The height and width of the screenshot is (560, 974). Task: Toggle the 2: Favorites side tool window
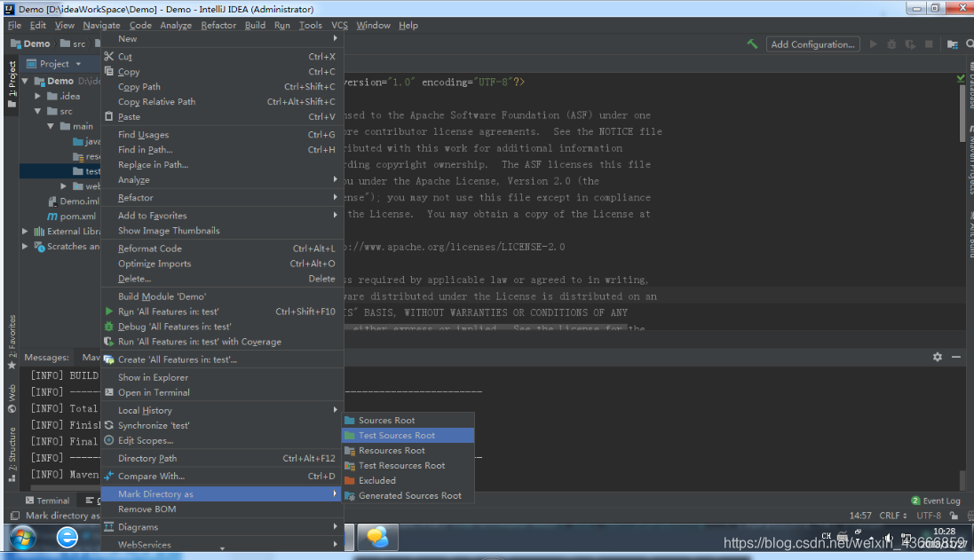12,342
